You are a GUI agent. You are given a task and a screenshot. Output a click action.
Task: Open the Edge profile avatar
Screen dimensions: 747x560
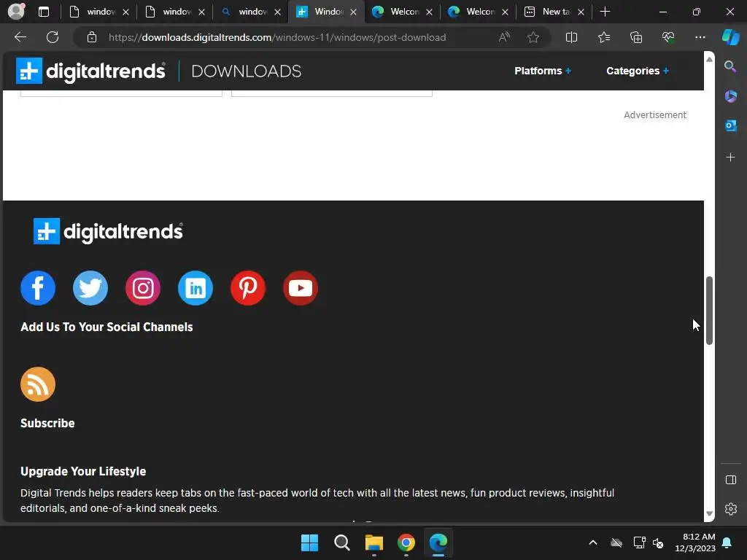[16, 12]
